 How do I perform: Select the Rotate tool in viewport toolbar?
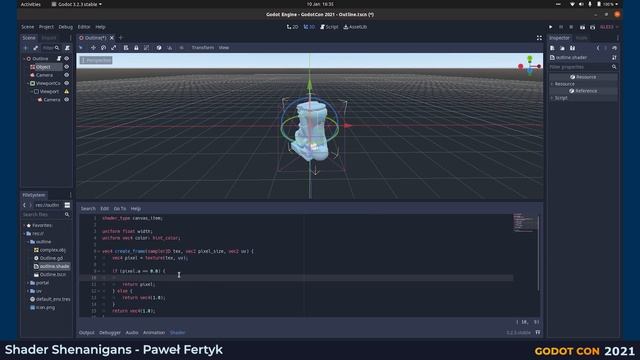click(103, 48)
